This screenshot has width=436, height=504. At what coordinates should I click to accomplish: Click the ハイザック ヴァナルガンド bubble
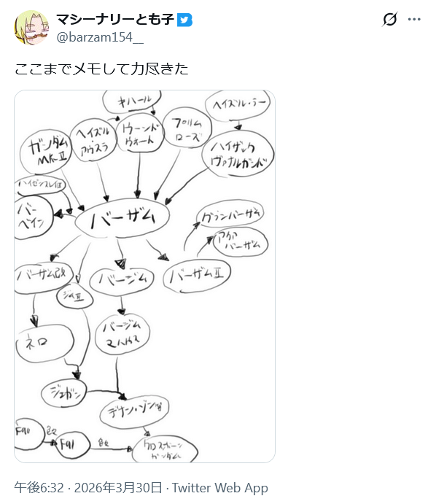(x=238, y=154)
